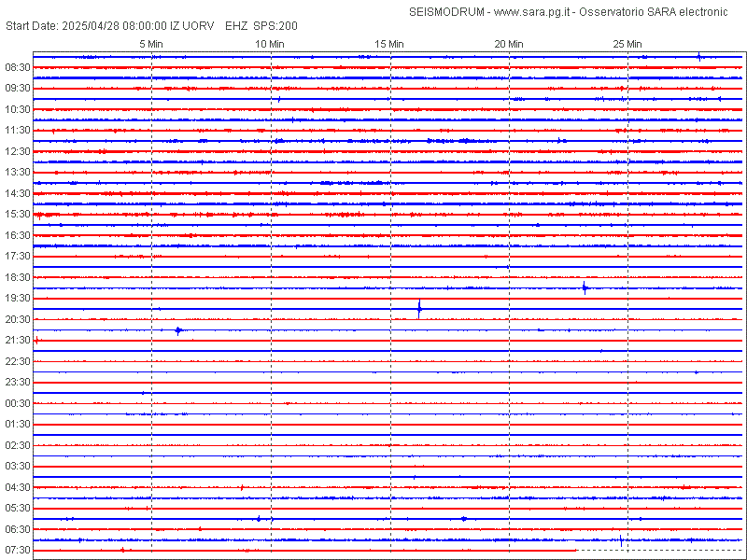
Task: Select the 08:30 time label
Action: (x=18, y=67)
